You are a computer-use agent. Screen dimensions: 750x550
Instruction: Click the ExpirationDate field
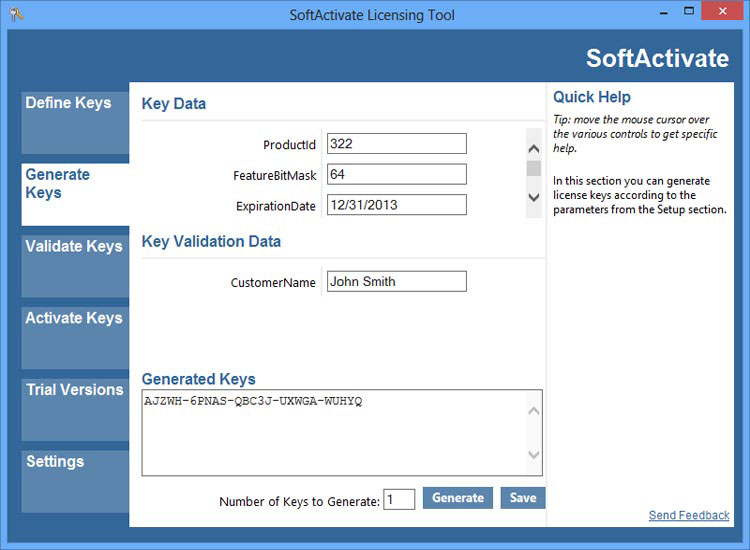point(396,205)
